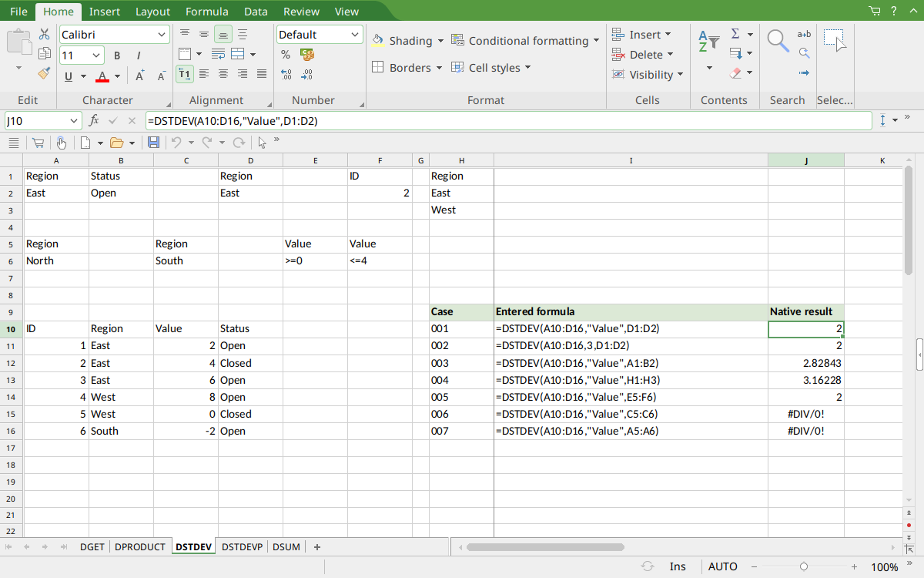
Task: Click the shopping cart icon in quick toolbar
Action: (x=38, y=143)
